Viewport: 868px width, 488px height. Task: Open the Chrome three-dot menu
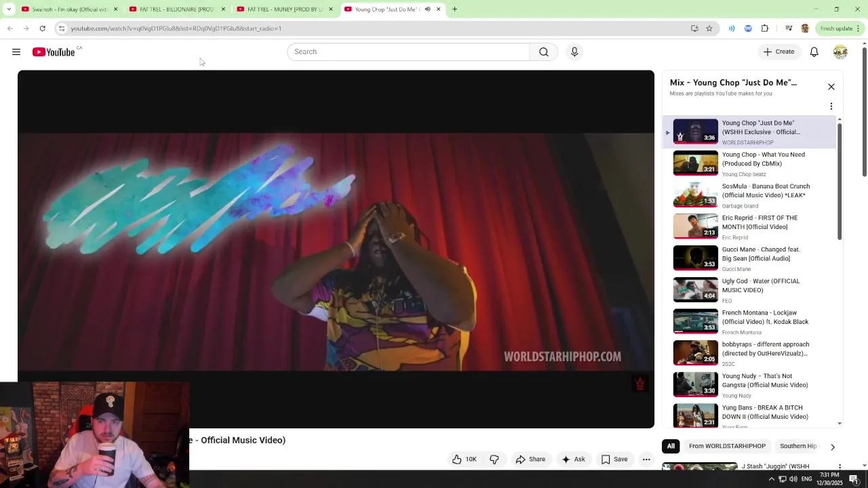tap(858, 28)
